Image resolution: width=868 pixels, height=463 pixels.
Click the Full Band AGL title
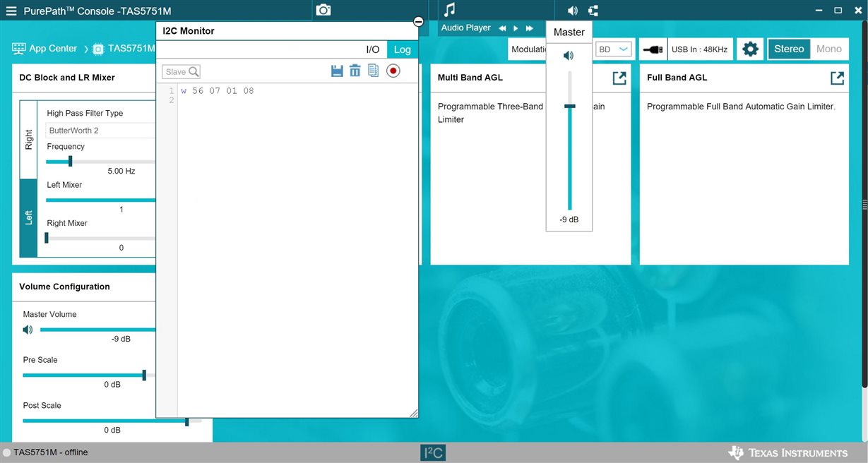677,78
